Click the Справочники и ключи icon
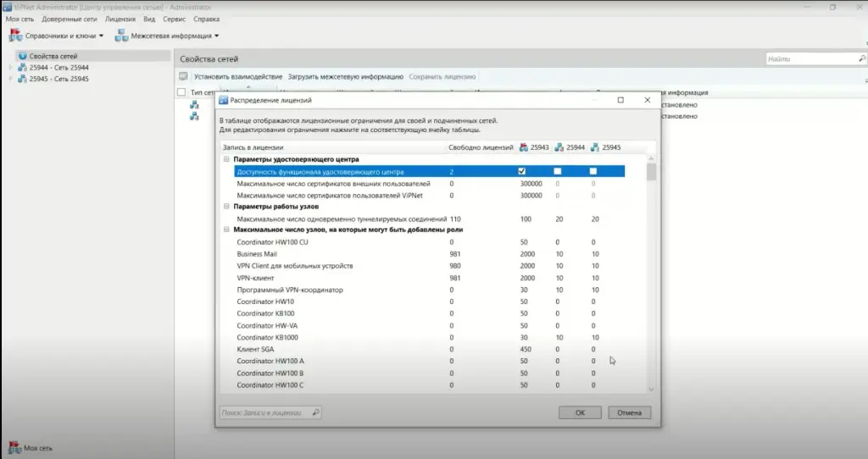The height and width of the screenshot is (459, 868). tap(15, 36)
